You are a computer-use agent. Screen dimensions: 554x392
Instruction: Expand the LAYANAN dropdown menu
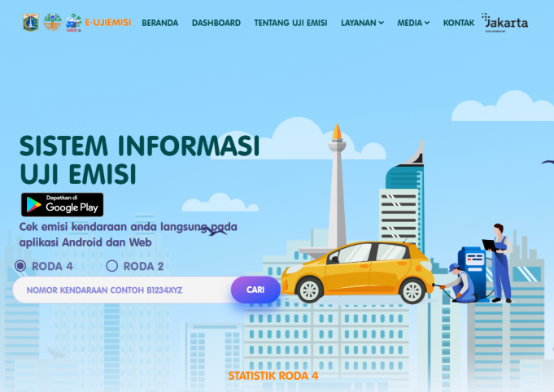click(362, 23)
